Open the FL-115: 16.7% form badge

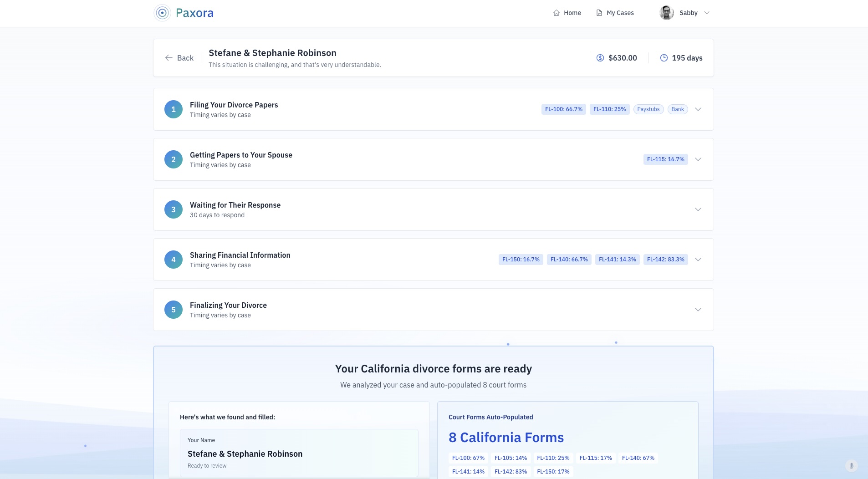(665, 159)
